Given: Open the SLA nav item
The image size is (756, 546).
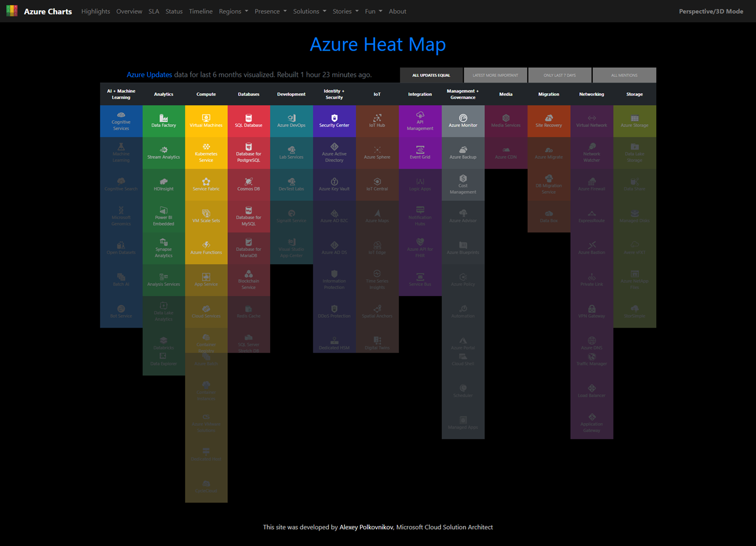Looking at the screenshot, I should (154, 11).
